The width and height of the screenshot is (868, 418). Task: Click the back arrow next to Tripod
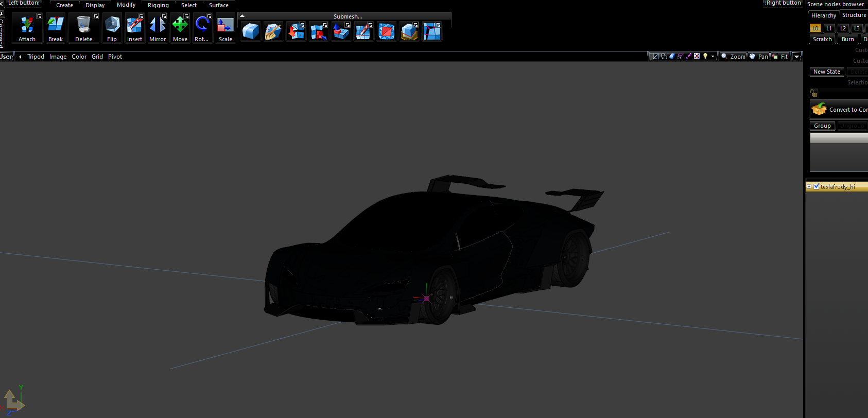tap(20, 57)
